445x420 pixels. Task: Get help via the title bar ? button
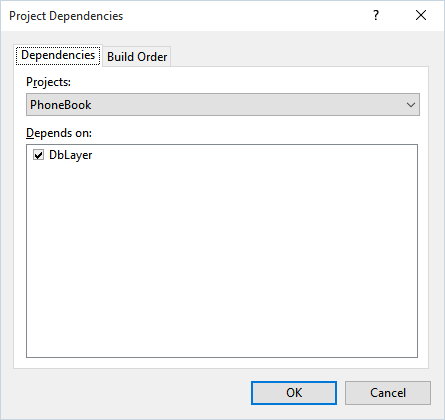[x=376, y=15]
